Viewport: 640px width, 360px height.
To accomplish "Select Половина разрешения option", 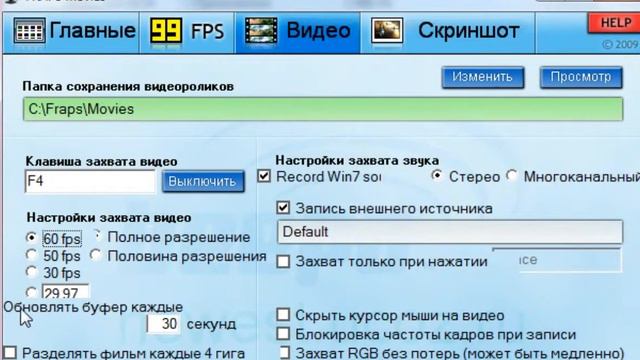I will (x=178, y=256).
